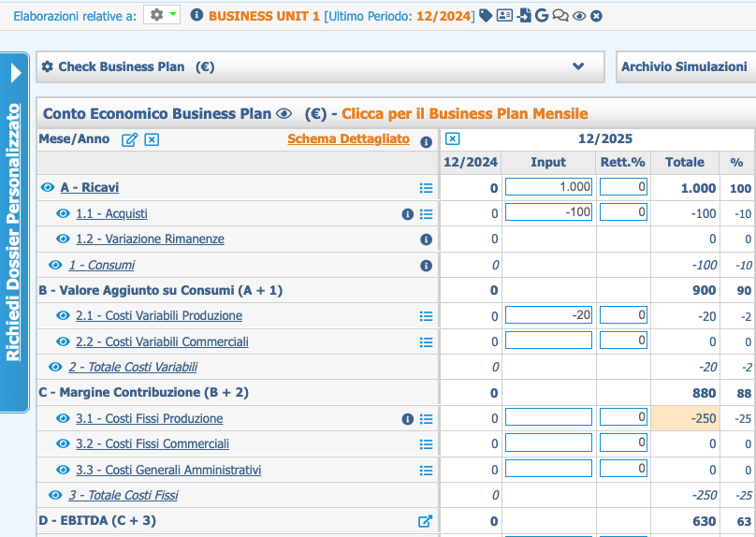Image resolution: width=756 pixels, height=537 pixels.
Task: Expand the Richiedi Dossier Personalizzato side panel arrow
Action: pyautogui.click(x=16, y=73)
